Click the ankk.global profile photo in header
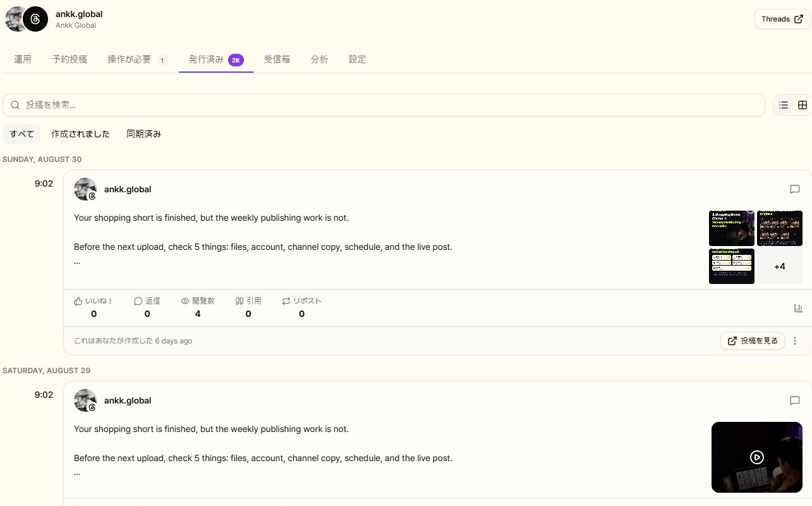Screen dimensions: 812x506 coord(14,19)
